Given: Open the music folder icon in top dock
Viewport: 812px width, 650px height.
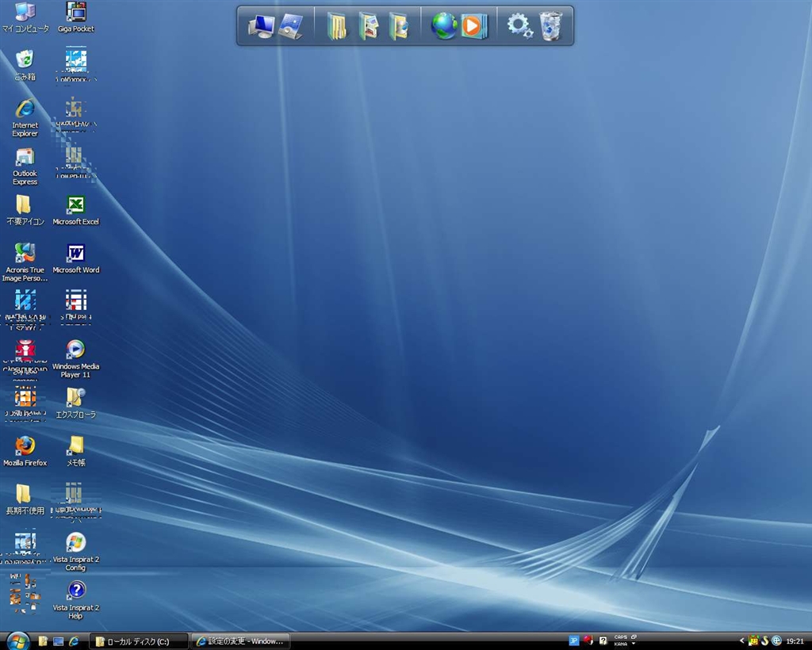Looking at the screenshot, I should (399, 26).
